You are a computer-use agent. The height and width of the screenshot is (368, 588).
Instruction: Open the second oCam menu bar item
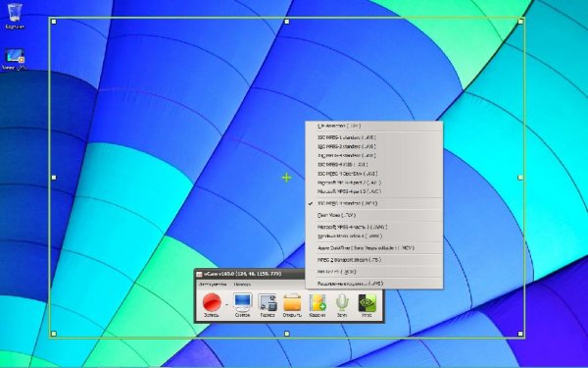pos(242,285)
